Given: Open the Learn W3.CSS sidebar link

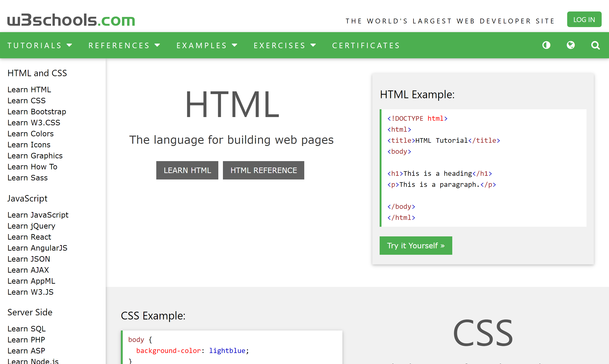Looking at the screenshot, I should [x=34, y=123].
